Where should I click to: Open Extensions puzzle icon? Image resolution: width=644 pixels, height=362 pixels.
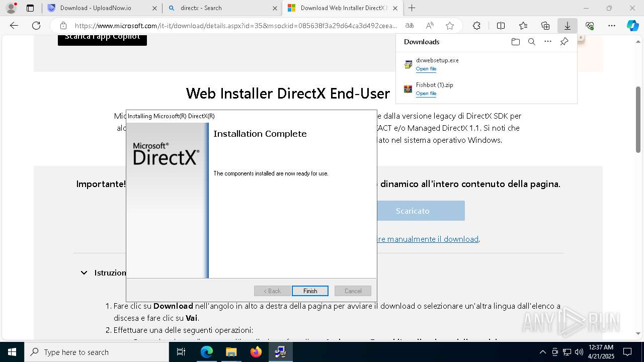(476, 26)
